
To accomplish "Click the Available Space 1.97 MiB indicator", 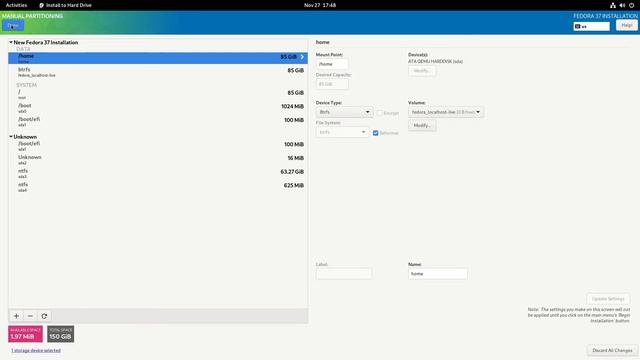I will coord(25,334).
